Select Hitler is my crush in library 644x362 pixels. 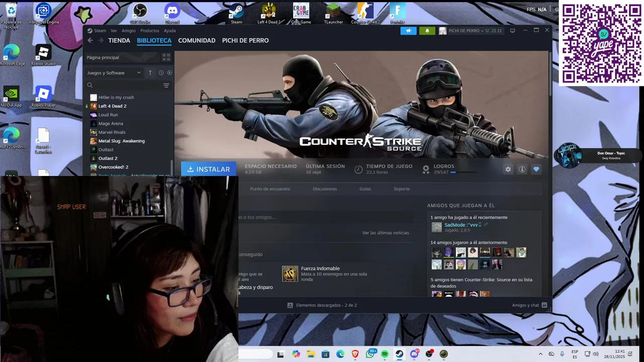(116, 97)
